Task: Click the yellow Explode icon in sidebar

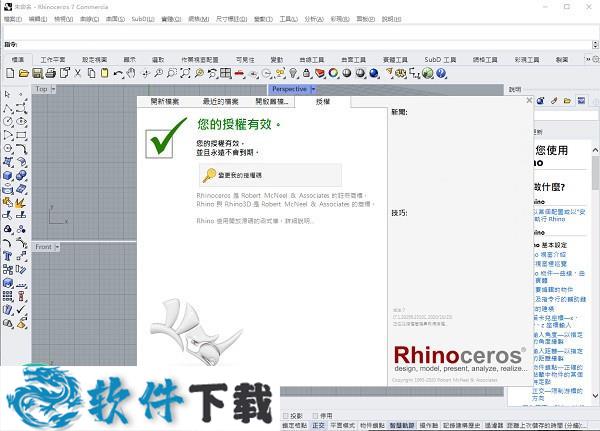Action: click(x=21, y=202)
